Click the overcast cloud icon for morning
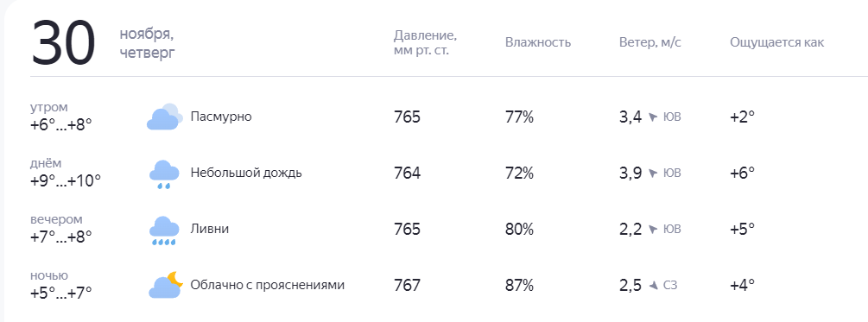This screenshot has height=322, width=868. [x=164, y=117]
